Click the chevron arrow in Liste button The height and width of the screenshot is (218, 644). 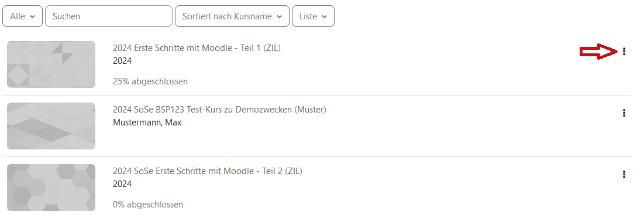tap(325, 17)
